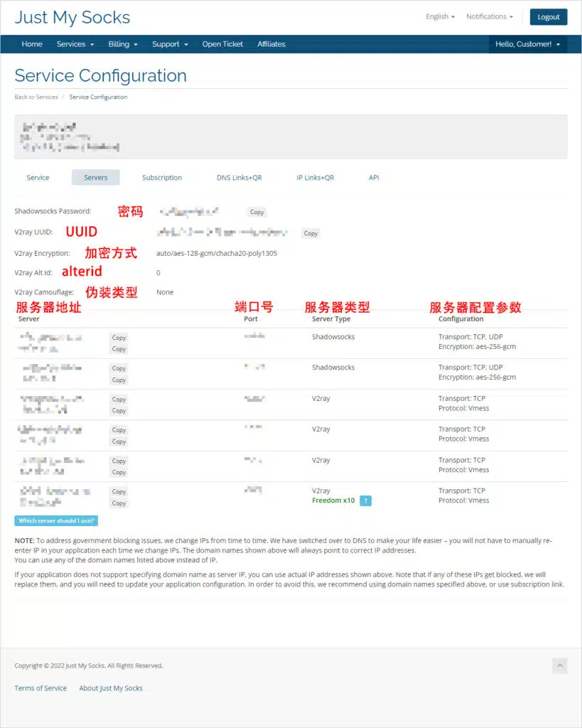The height and width of the screenshot is (728, 582).
Task: Click the scroll-to-top arrow icon
Action: point(559,665)
